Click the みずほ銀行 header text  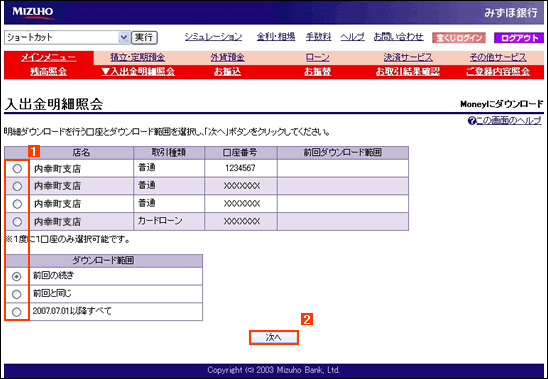[511, 13]
